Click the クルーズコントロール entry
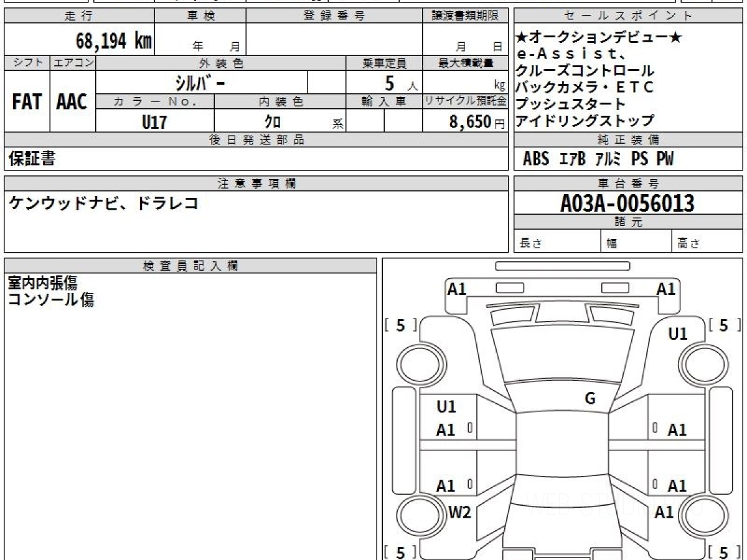 click(585, 71)
